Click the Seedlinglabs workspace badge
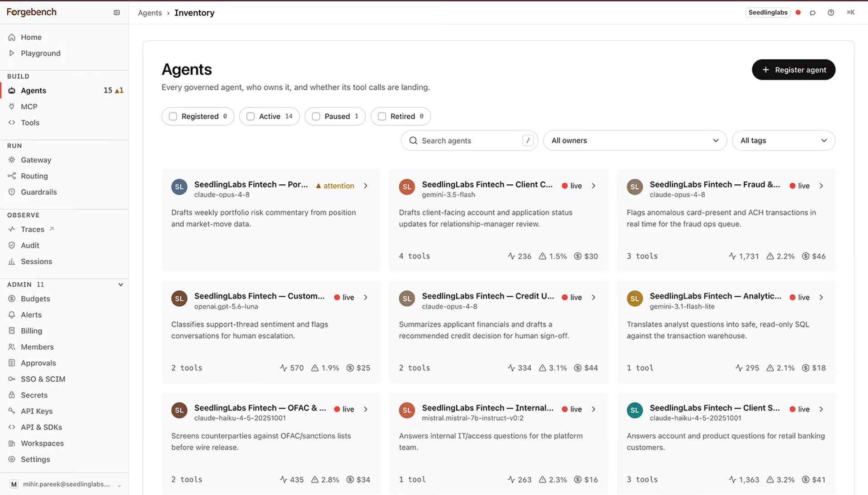The image size is (868, 495). pyautogui.click(x=768, y=13)
